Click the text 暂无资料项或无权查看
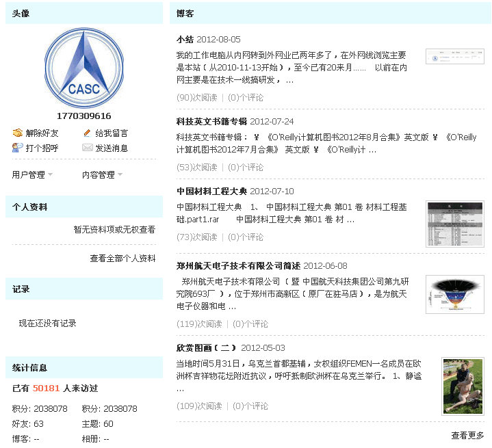492x448 pixels. pyautogui.click(x=114, y=230)
